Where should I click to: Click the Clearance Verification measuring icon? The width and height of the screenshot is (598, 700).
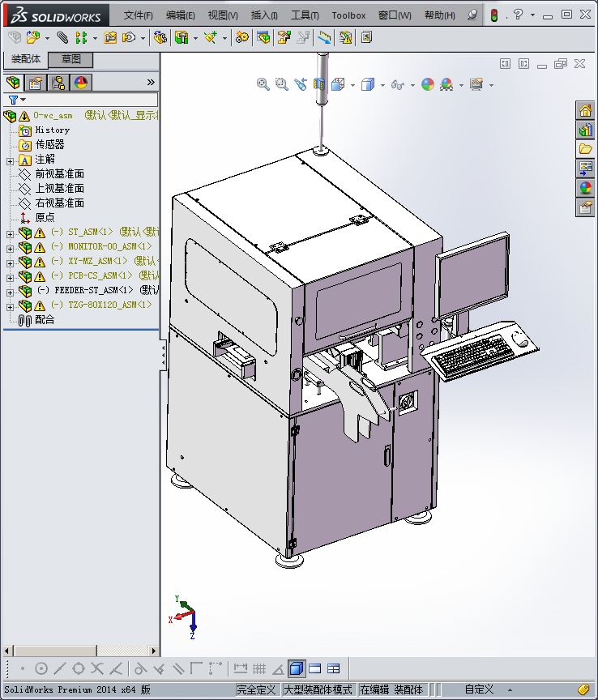[x=324, y=37]
